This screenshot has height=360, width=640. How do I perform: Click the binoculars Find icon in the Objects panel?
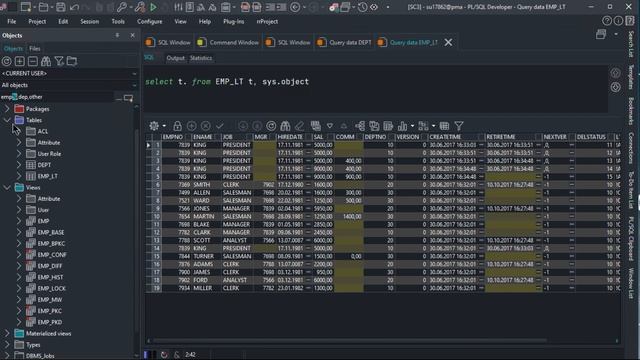[x=46, y=61]
